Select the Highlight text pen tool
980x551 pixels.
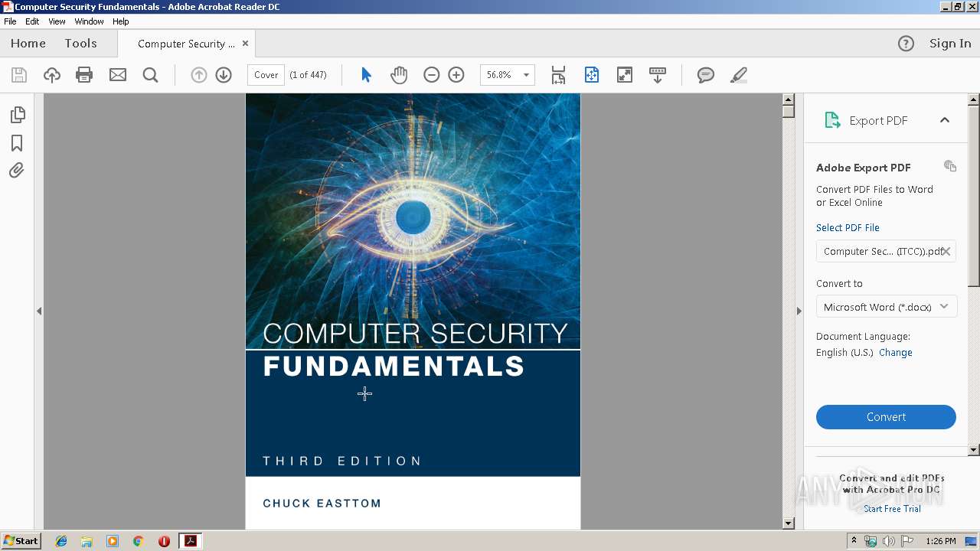[739, 75]
